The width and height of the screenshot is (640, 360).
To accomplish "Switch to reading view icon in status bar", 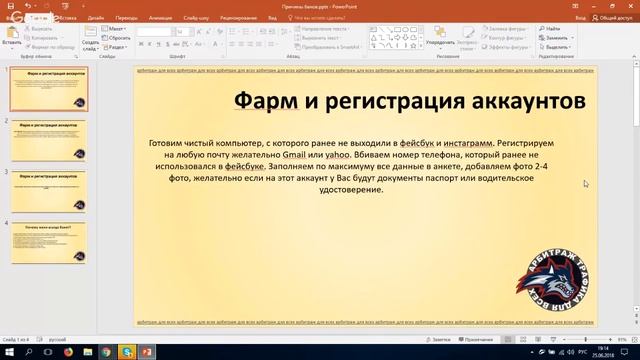I will (538, 340).
